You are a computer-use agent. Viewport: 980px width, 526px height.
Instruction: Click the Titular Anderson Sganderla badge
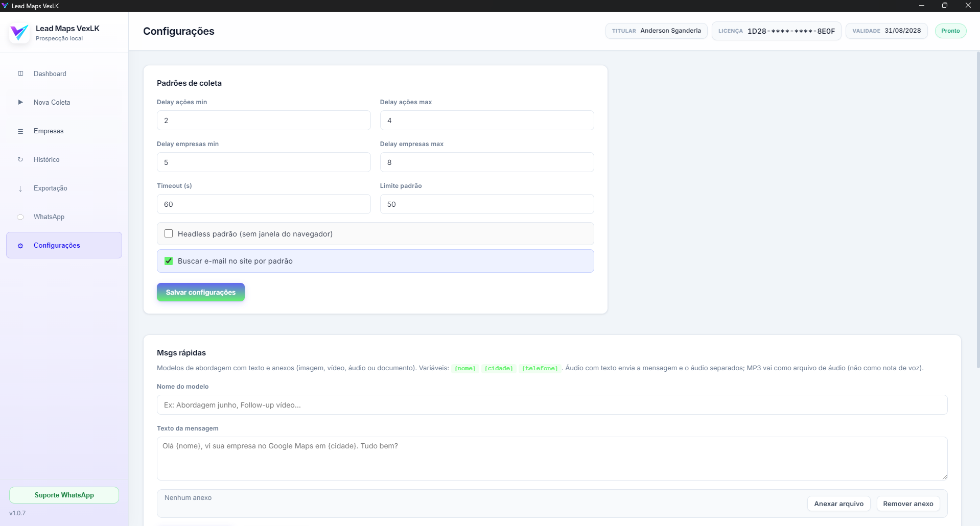pos(657,31)
